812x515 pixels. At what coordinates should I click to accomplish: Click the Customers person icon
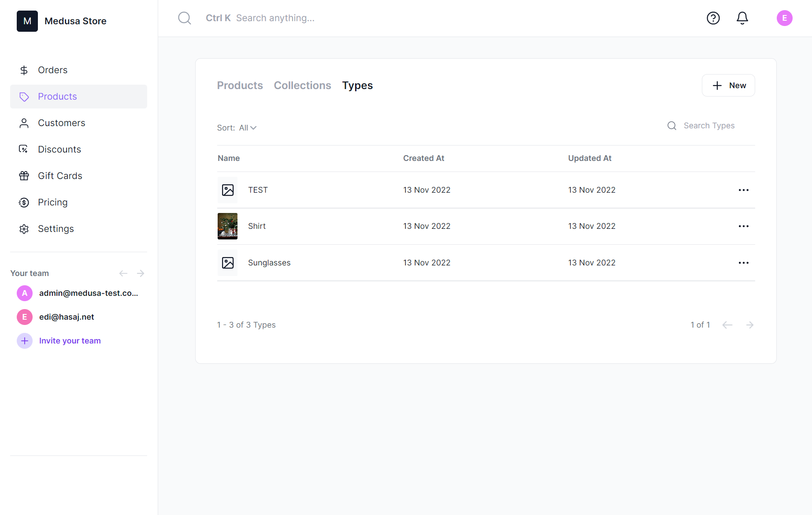pyautogui.click(x=24, y=123)
